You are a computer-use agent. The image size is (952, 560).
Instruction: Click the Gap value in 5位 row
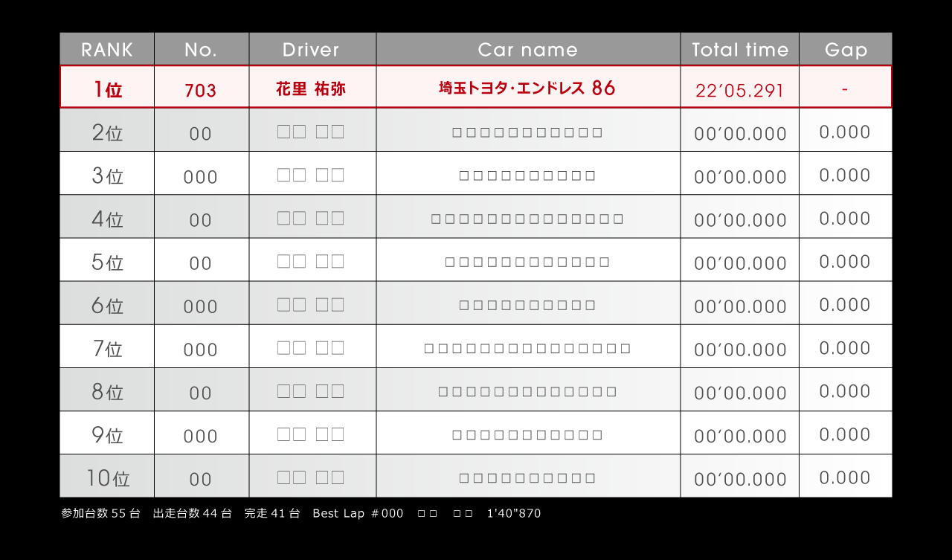845,261
